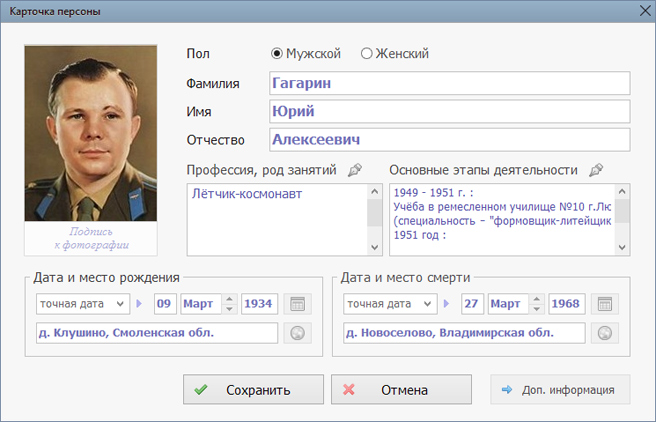Image resolution: width=656 pixels, height=422 pixels.
Task: Open Доп. информация button
Action: click(560, 389)
